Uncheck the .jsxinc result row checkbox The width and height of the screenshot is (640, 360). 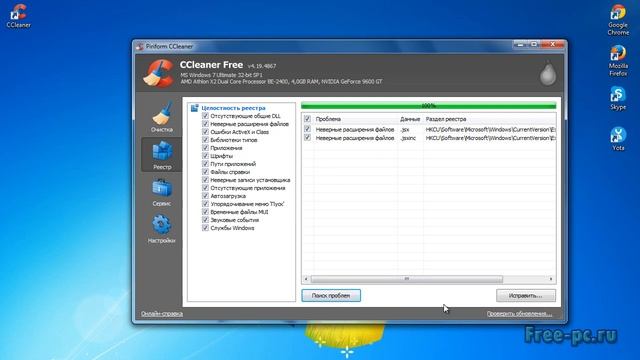[307, 138]
